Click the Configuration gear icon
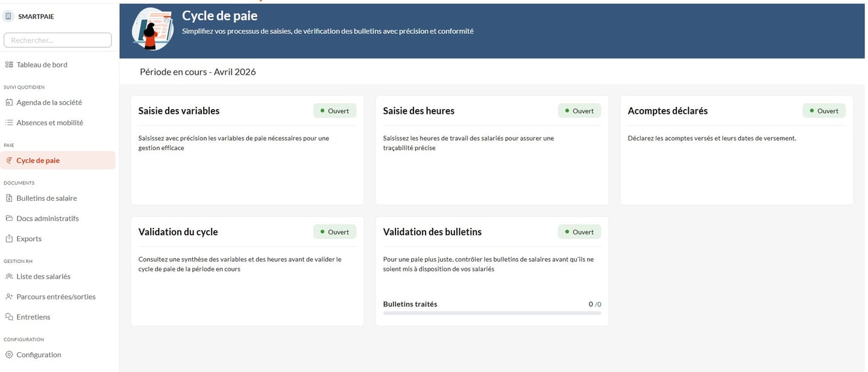The width and height of the screenshot is (868, 372). [x=9, y=355]
